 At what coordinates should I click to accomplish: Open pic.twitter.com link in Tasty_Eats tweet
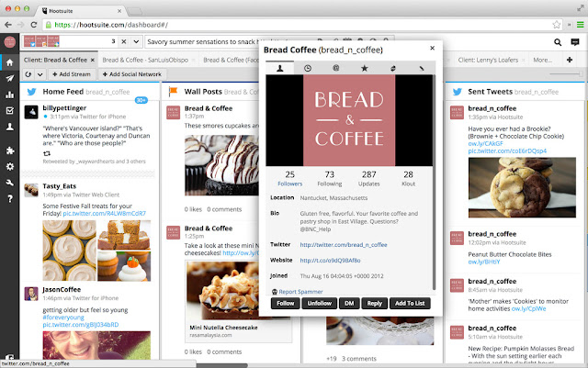104,214
